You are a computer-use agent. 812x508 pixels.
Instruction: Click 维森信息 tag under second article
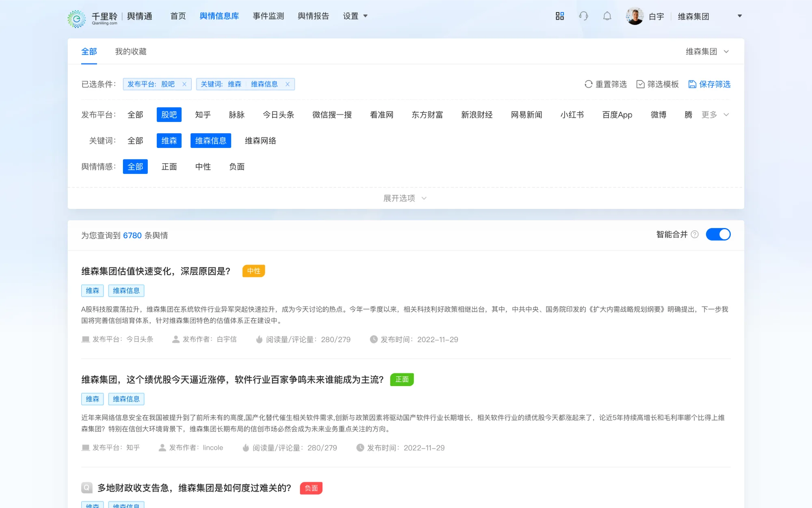click(x=126, y=399)
